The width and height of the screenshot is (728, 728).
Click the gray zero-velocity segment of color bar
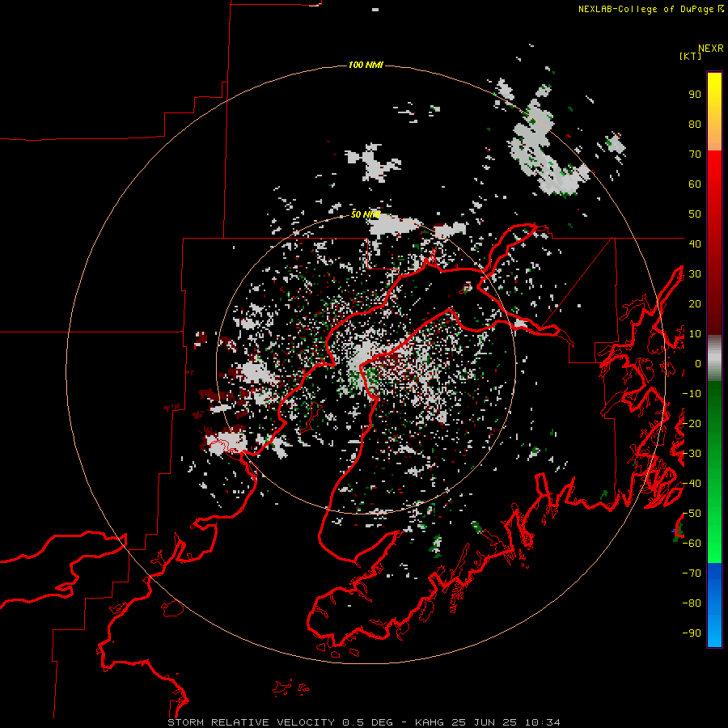(x=714, y=358)
